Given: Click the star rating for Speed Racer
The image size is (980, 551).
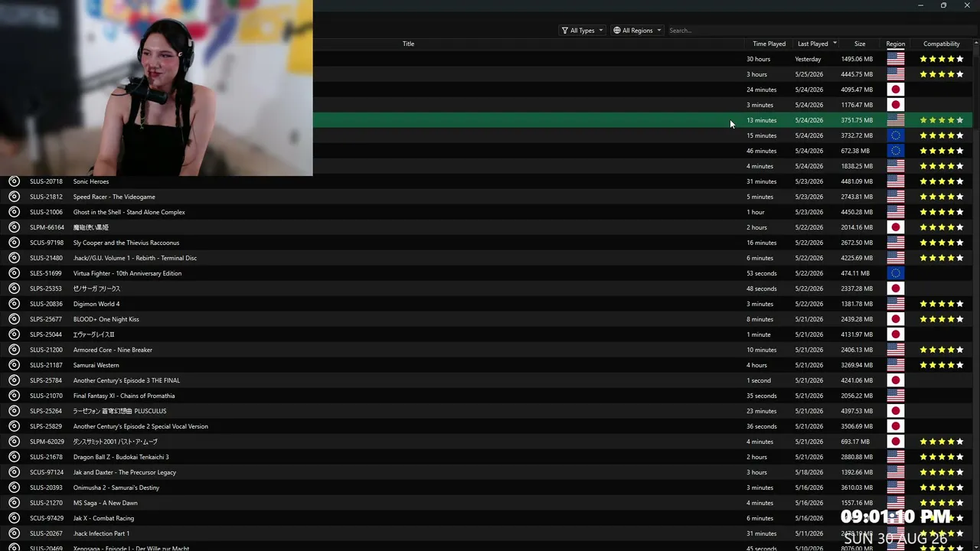Looking at the screenshot, I should click(x=942, y=197).
